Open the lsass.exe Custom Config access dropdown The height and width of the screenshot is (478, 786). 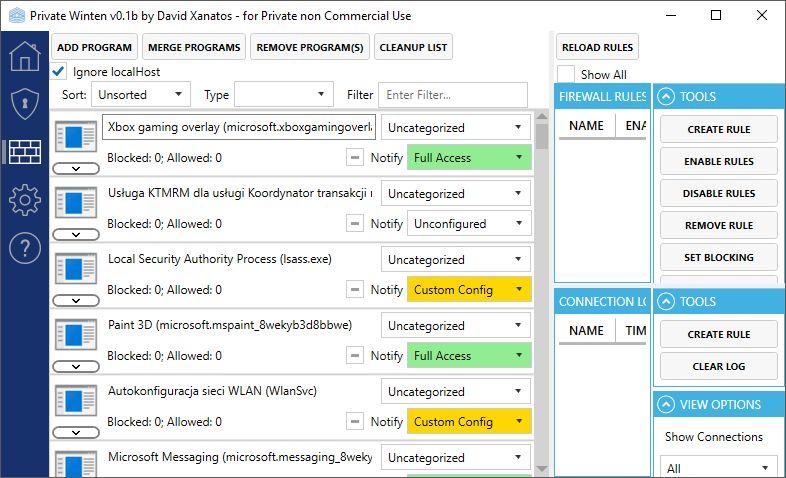pyautogui.click(x=469, y=290)
